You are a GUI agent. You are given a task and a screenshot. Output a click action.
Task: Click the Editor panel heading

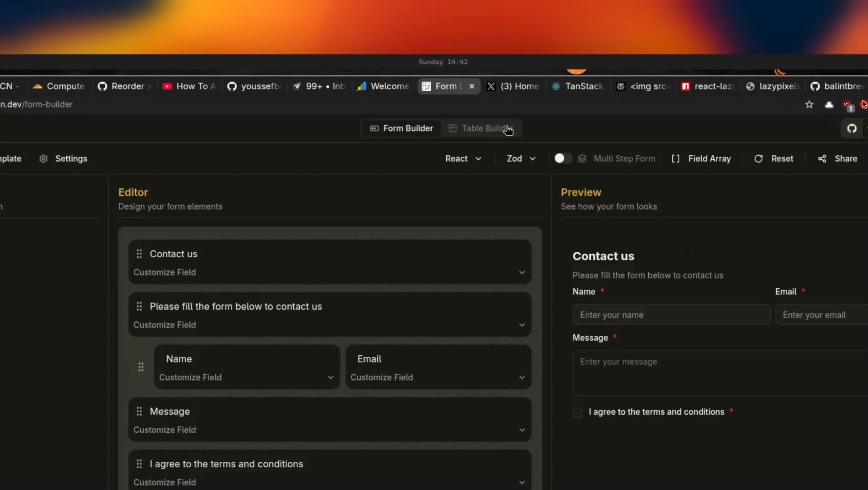[133, 192]
